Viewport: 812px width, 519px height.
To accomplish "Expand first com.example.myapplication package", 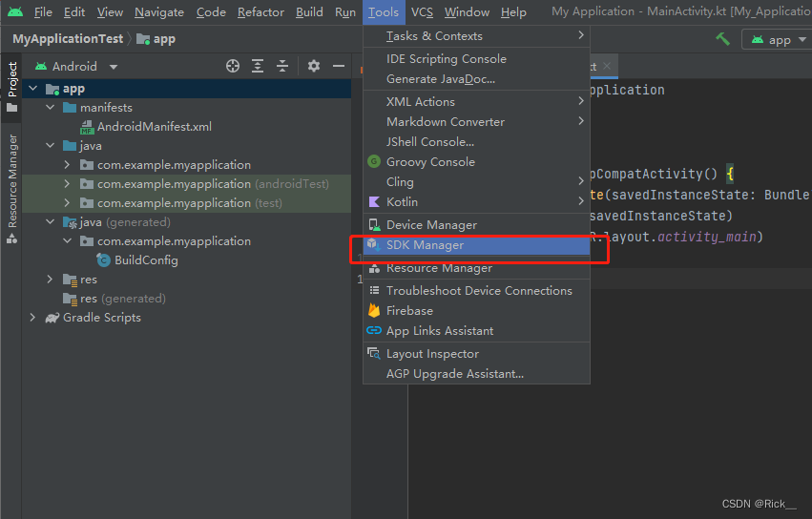I will (x=67, y=165).
